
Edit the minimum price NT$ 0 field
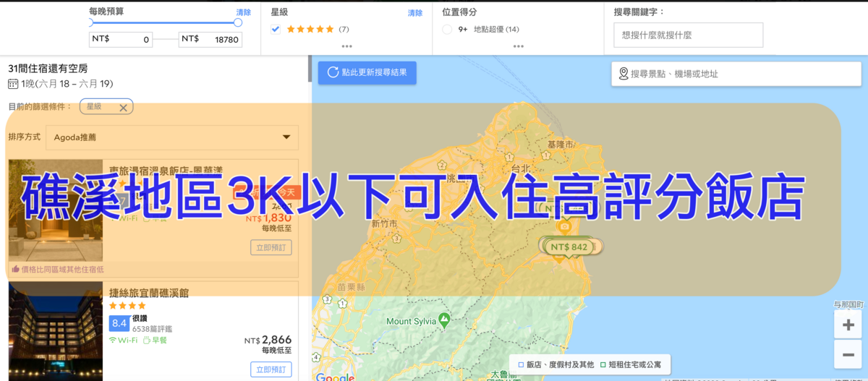point(121,40)
